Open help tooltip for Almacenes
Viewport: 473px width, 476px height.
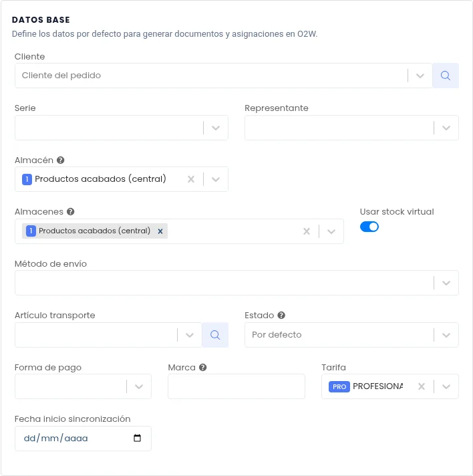click(x=71, y=211)
